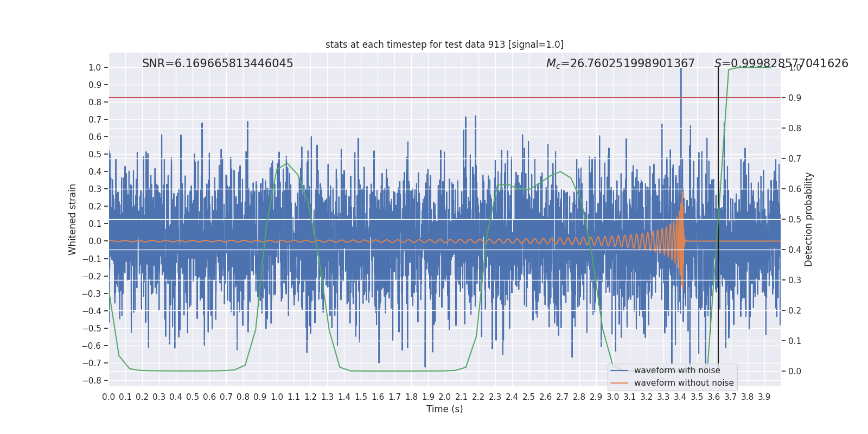Screen dimensions: 868x434
Task: Click the 'Time (s)' axis label
Action: point(444,409)
